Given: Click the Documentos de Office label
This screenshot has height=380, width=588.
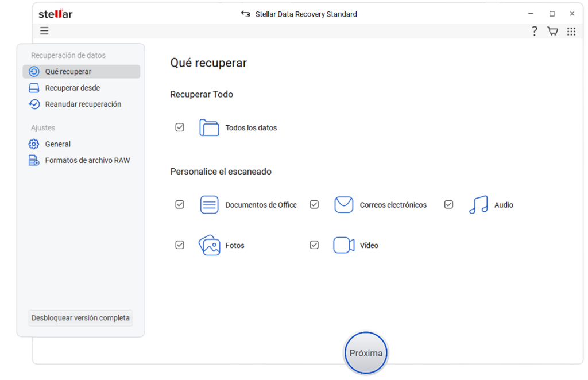Looking at the screenshot, I should pos(261,205).
